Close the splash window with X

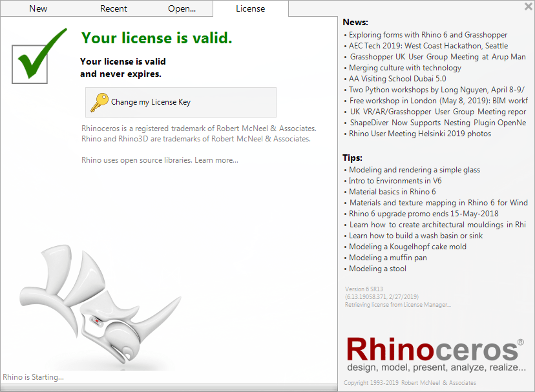[x=529, y=6]
